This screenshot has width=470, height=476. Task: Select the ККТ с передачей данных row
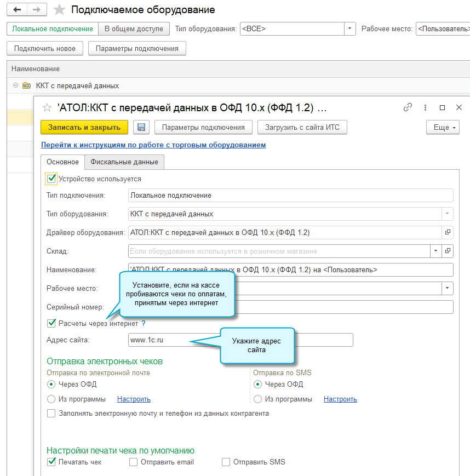[x=239, y=85]
